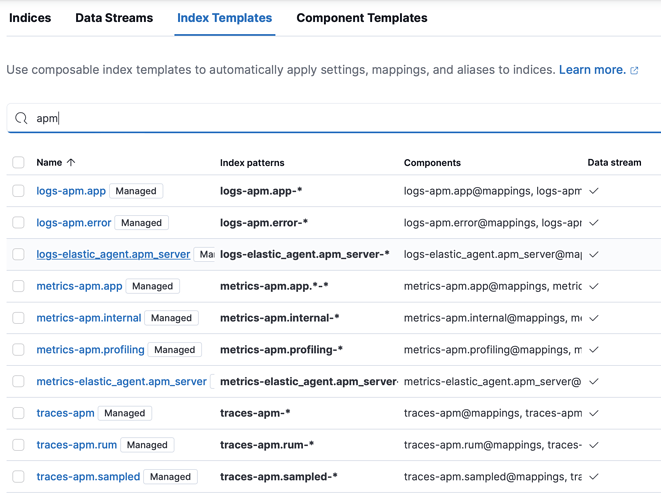
Task: Click the data stream checkmark for logs-apm.error
Action: click(594, 223)
